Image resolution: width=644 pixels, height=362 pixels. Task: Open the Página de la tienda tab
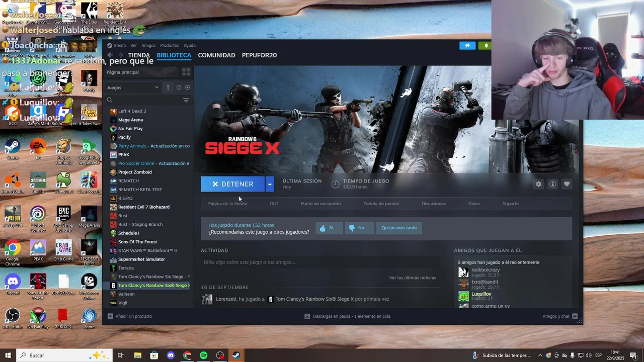click(227, 204)
